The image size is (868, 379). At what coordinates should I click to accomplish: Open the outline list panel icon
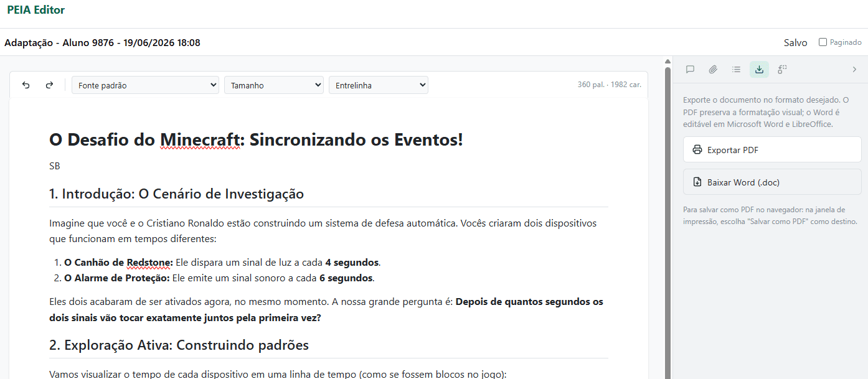736,70
